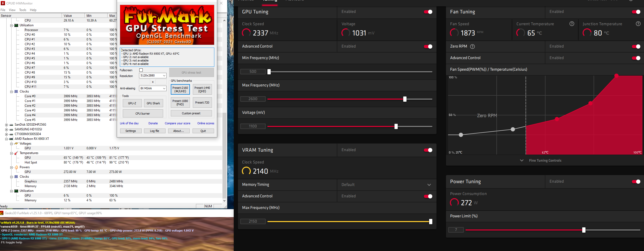Collapse the Fine Tuning Controls chevron
644x251 pixels.
tap(521, 161)
